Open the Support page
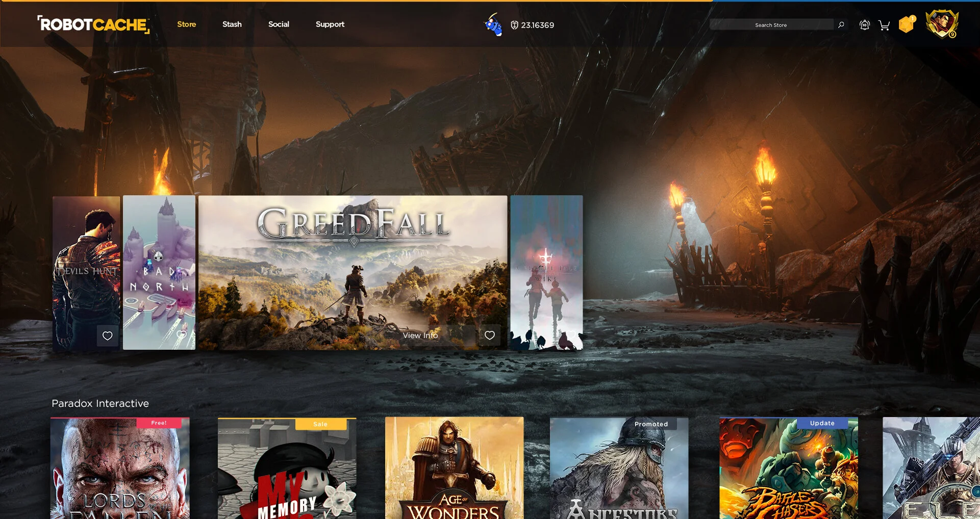980x519 pixels. tap(330, 24)
